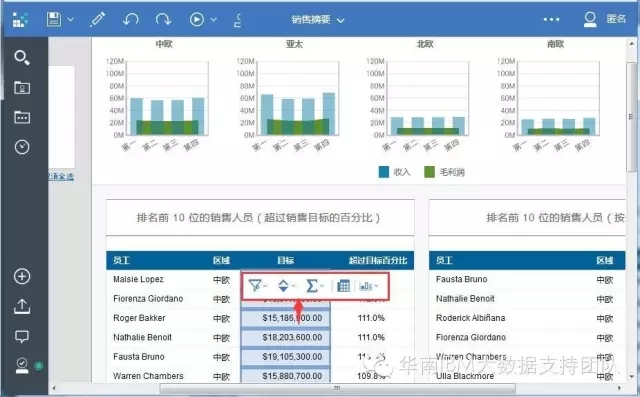This screenshot has width=640, height=397.
Task: Click the table grid icon in floating toolbar
Action: (x=344, y=286)
